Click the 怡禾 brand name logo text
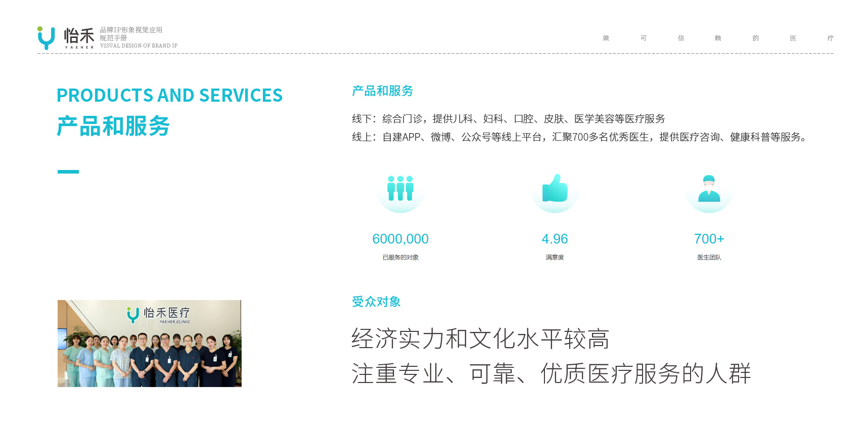Image resolution: width=868 pixels, height=425 pixels. pyautogui.click(x=79, y=36)
